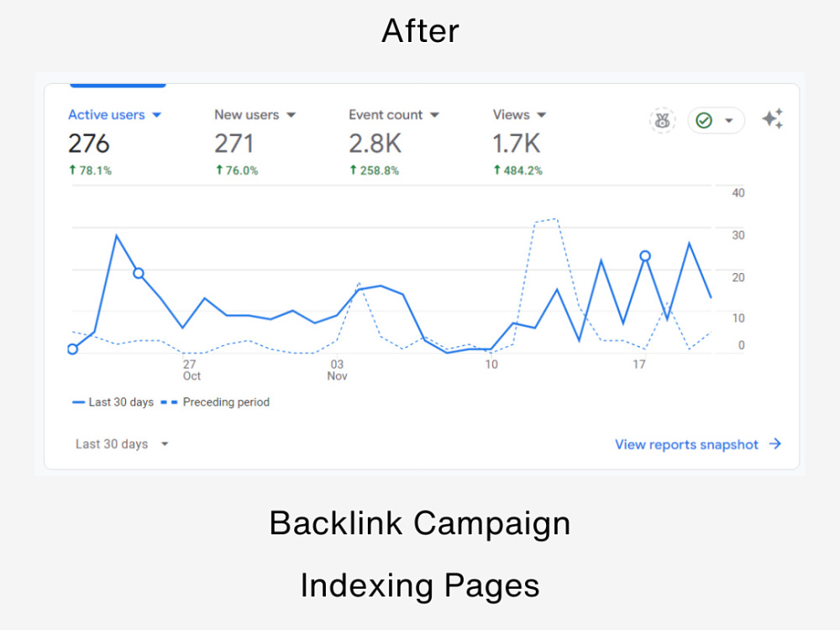The image size is (840, 630).
Task: Click the View reports snapshot link
Action: click(x=686, y=444)
